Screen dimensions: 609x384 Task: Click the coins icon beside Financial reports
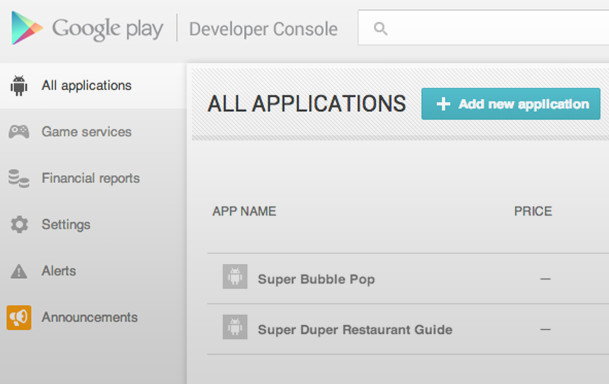pyautogui.click(x=19, y=178)
